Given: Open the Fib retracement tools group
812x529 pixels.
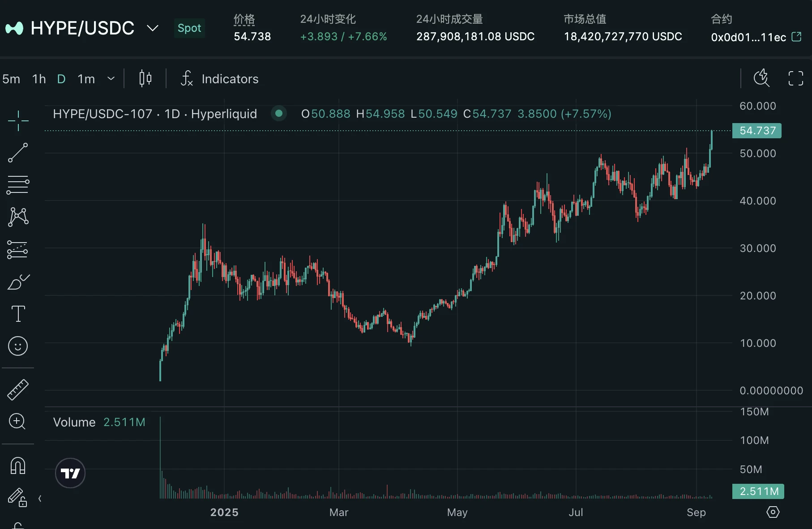Looking at the screenshot, I should (x=18, y=185).
